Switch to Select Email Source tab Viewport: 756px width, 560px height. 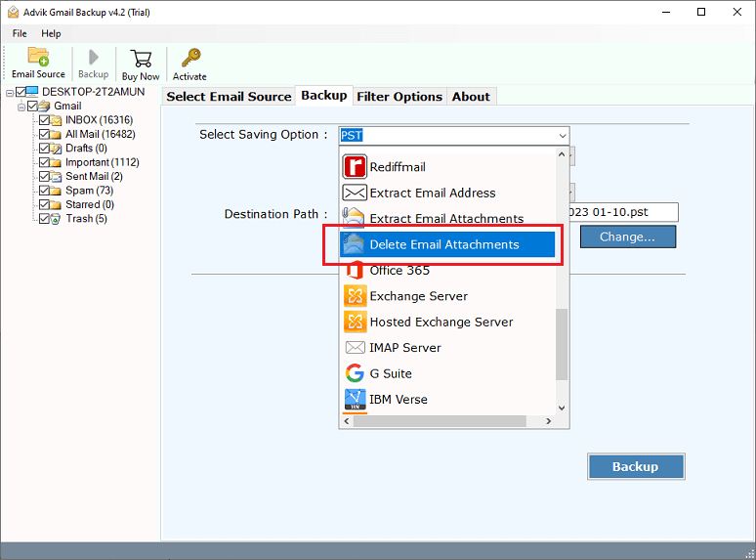(229, 97)
